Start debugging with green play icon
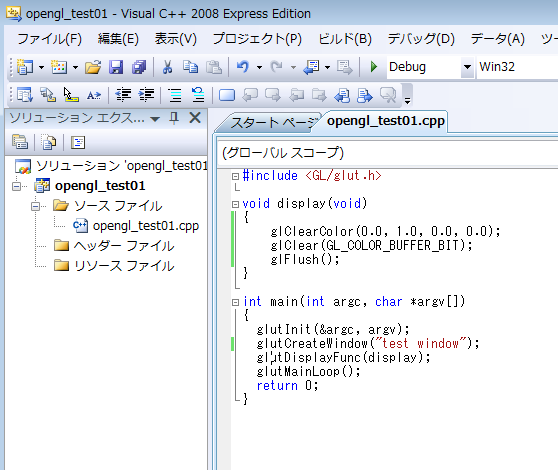This screenshot has height=470, width=558. [374, 67]
